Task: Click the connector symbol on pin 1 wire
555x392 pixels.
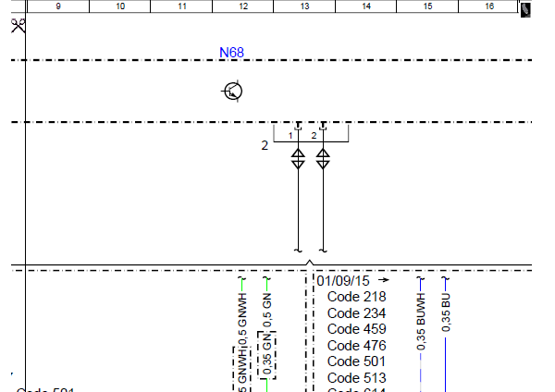Action: [298, 160]
